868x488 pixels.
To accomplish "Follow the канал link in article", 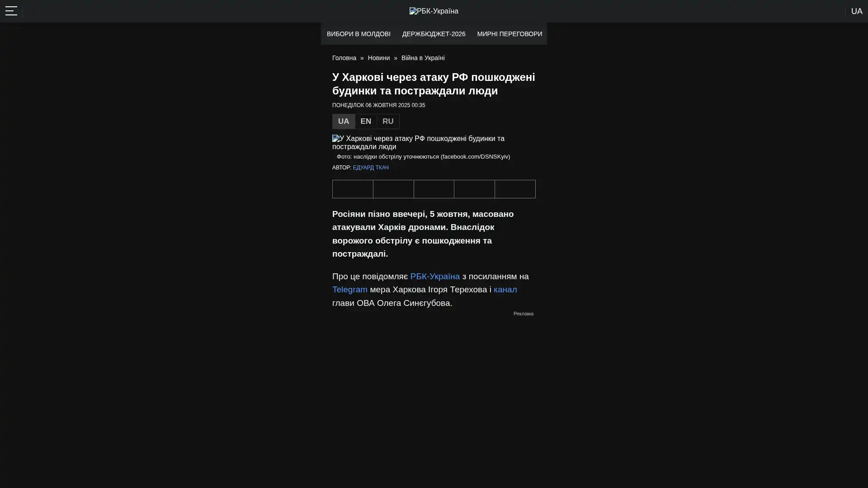I will (505, 290).
